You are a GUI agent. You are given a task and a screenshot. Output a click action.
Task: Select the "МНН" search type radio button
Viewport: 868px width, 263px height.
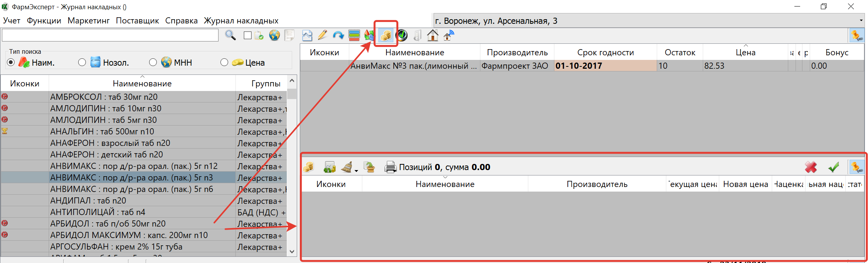tap(153, 62)
